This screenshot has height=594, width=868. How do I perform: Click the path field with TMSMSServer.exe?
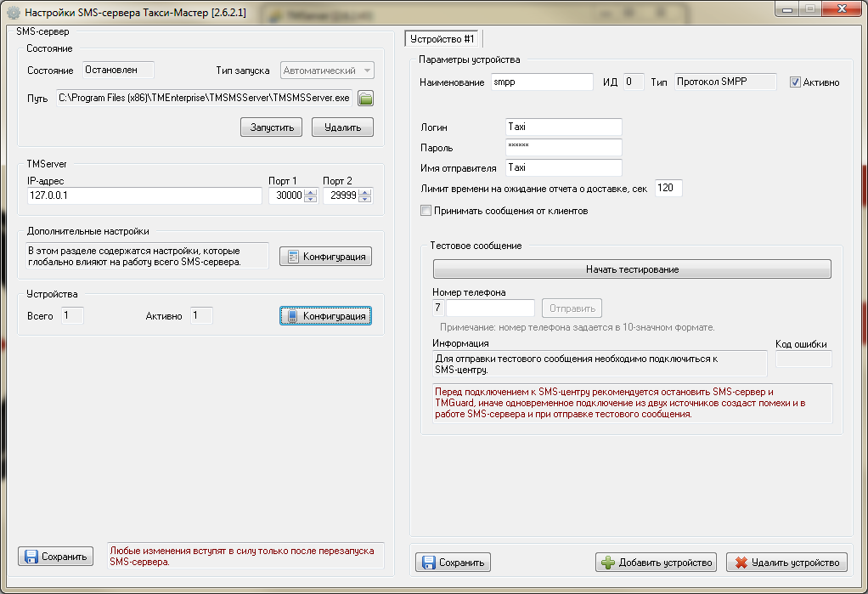coord(205,98)
